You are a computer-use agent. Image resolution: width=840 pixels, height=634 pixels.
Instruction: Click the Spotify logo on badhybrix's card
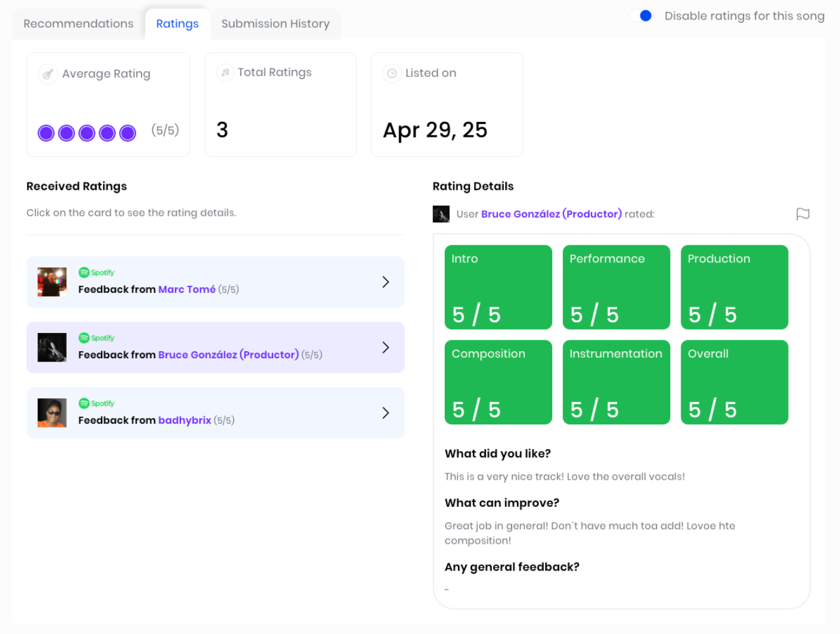coord(97,403)
